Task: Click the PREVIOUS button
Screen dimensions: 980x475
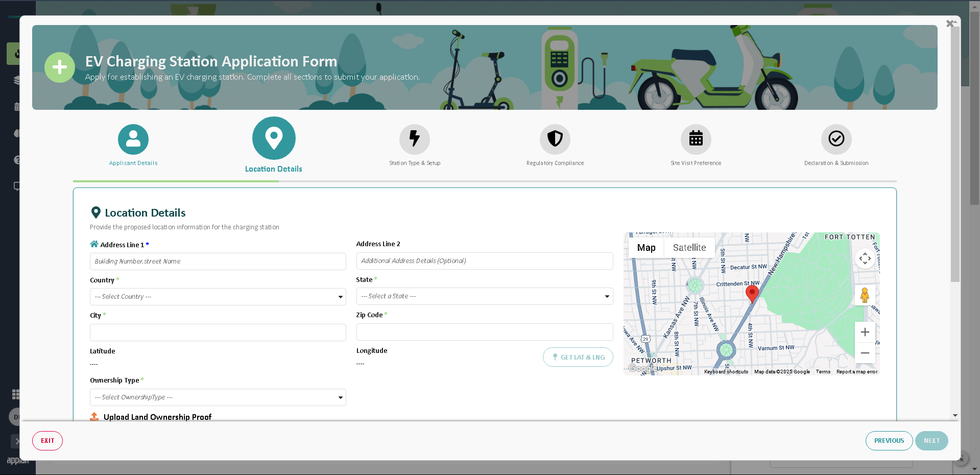Action: [889, 441]
